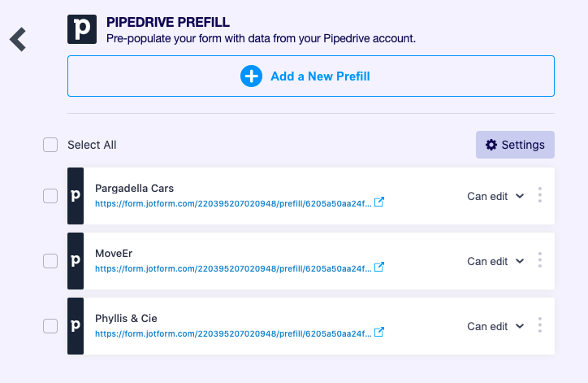
Task: Tick the MoveEr checkbox
Action: click(50, 261)
